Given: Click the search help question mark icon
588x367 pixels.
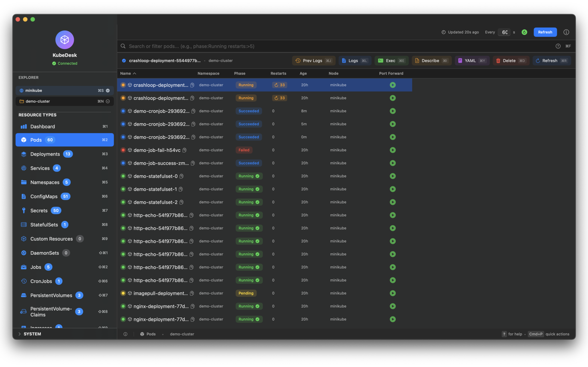Looking at the screenshot, I should tap(558, 46).
